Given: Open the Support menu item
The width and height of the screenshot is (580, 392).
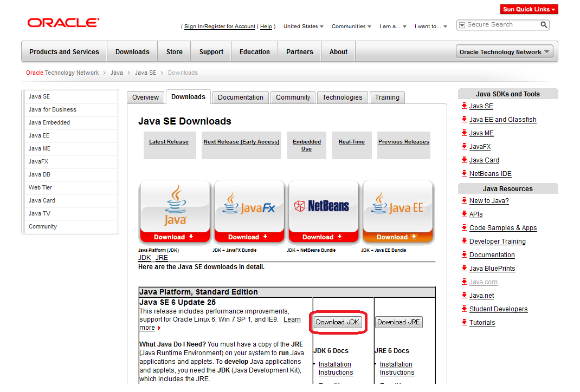Looking at the screenshot, I should pos(211,52).
